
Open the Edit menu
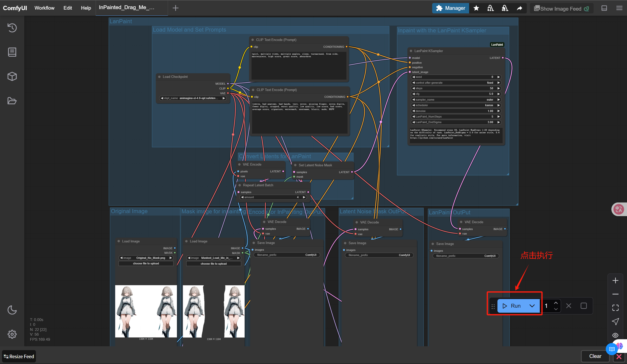pyautogui.click(x=68, y=8)
